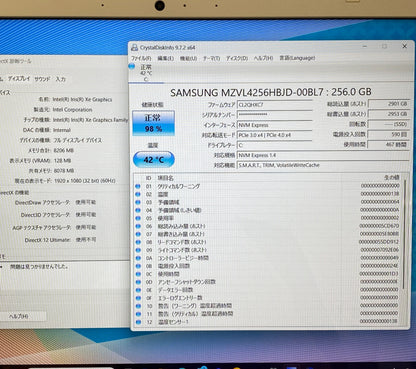Open the ヘルプ(H) menu in CrystalDiskInfo
The image size is (416, 369).
[x=263, y=58]
